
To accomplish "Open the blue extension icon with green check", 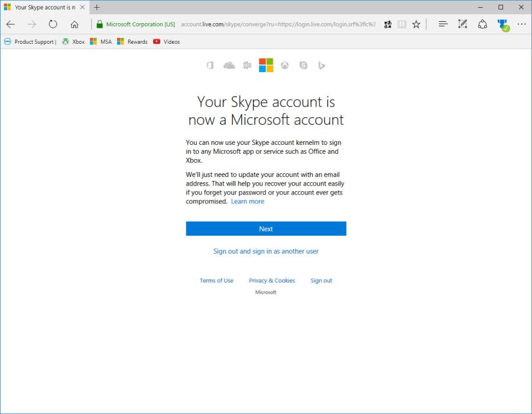I will tap(503, 25).
